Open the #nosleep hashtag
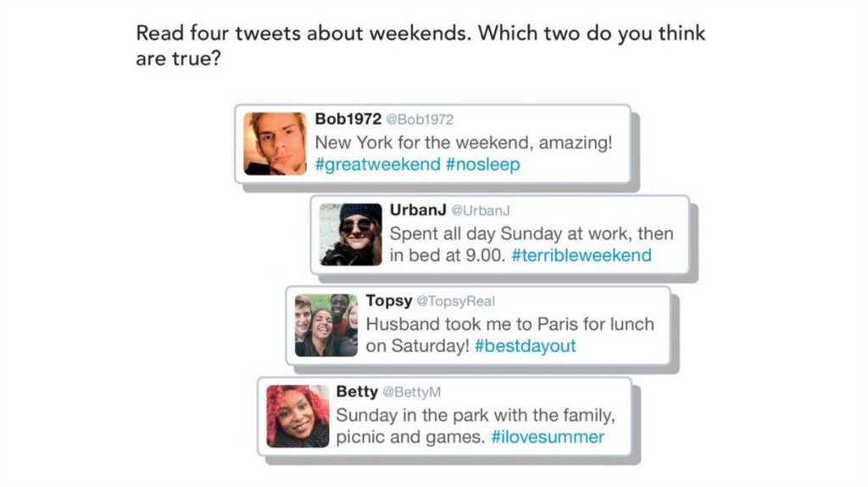The height and width of the screenshot is (487, 868). click(482, 165)
